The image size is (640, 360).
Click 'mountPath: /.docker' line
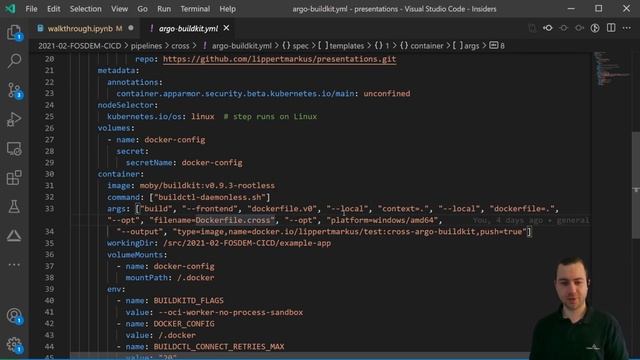170,278
